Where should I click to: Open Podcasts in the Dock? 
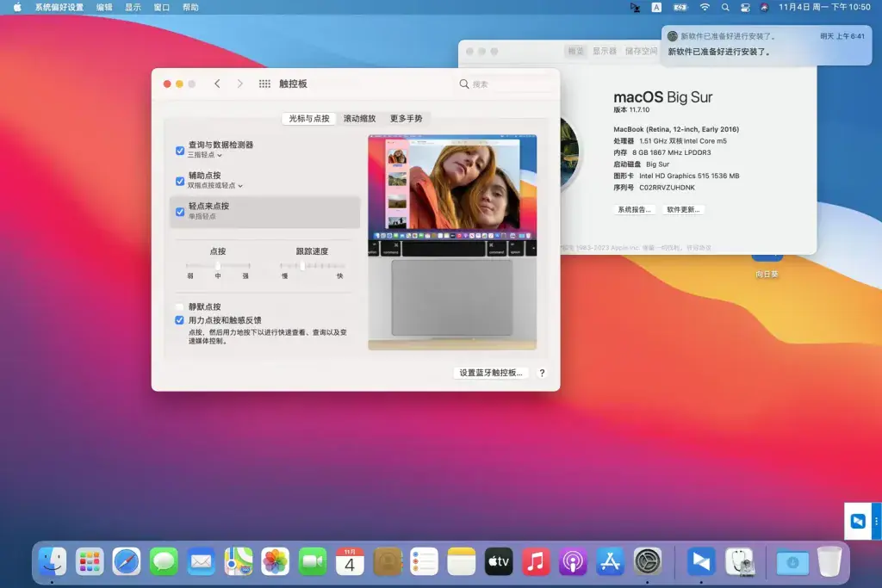pyautogui.click(x=573, y=561)
